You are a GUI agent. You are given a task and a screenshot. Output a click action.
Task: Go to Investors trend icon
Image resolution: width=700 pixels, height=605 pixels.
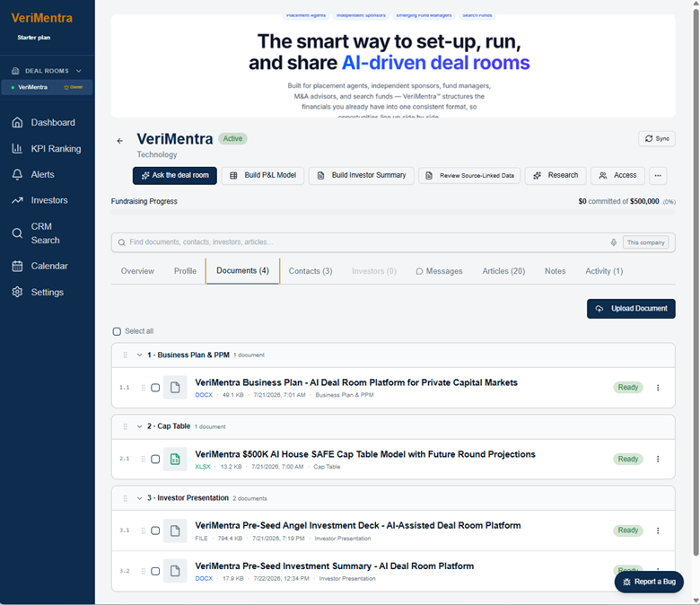pyautogui.click(x=17, y=200)
